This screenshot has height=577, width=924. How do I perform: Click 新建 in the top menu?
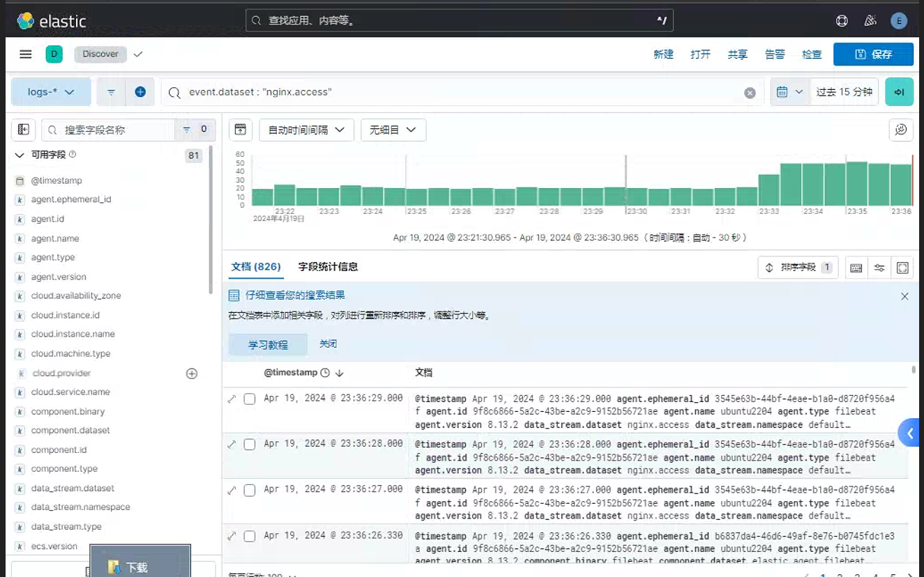[663, 54]
